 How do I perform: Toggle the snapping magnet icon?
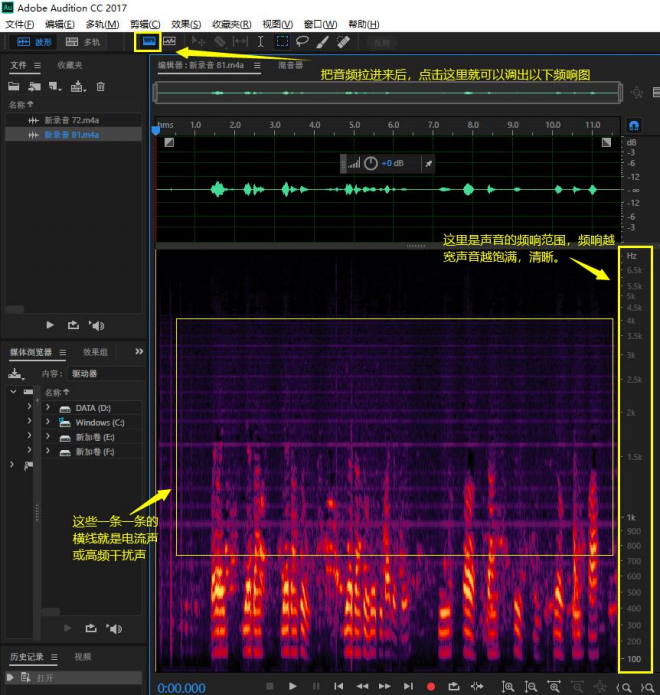coord(634,125)
